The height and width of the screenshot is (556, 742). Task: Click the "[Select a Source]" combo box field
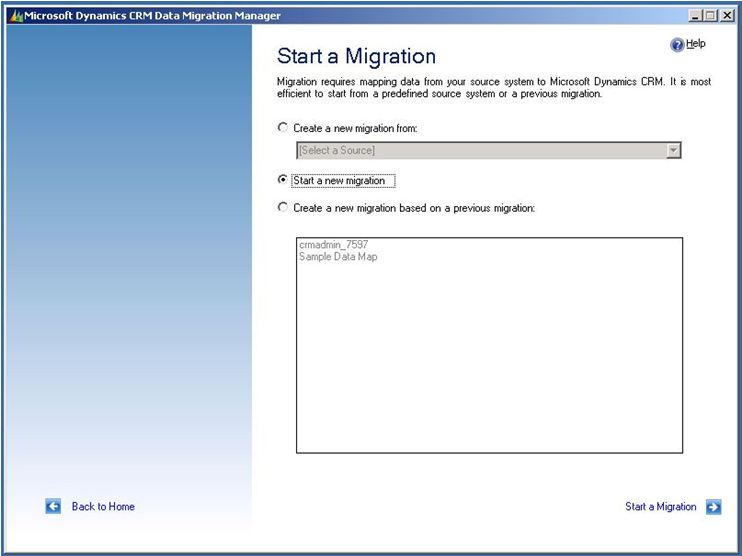(x=480, y=150)
